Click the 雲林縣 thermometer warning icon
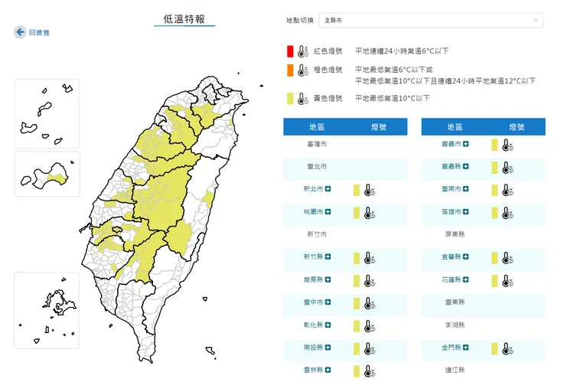 (370, 371)
